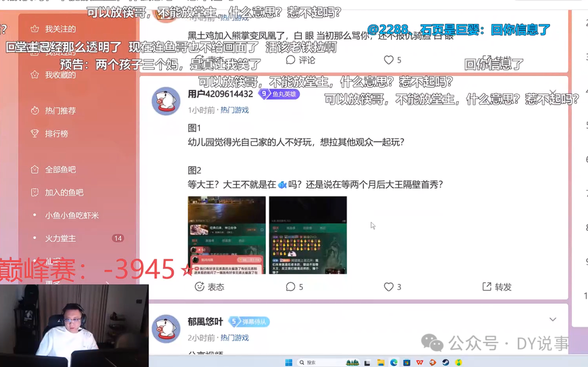Go to 热门推荐 section

click(x=60, y=111)
